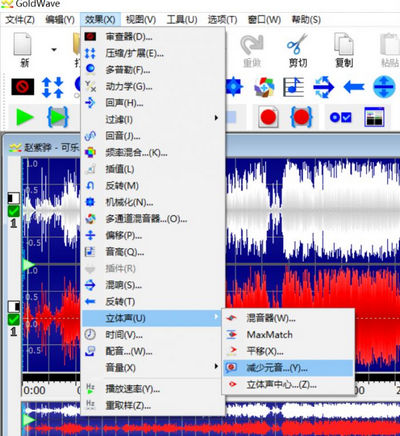Close the 效果(X) menu
This screenshot has height=436, width=400.
pos(100,20)
